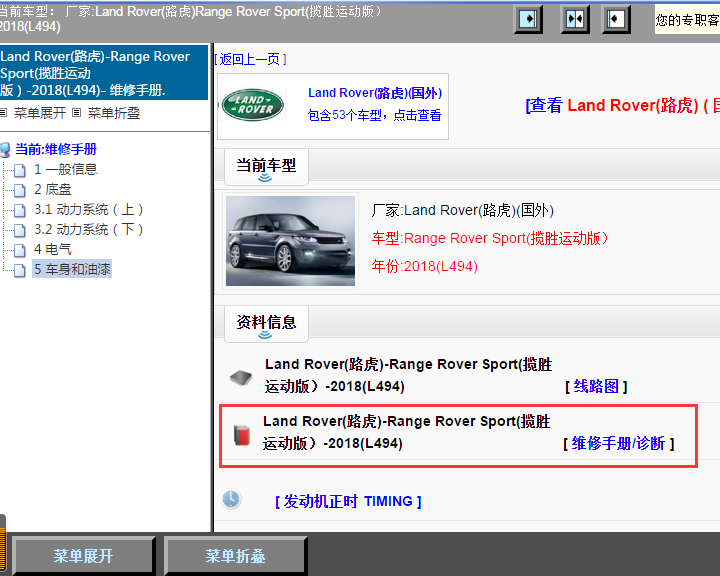Select the 资料信息 tab

coord(266,324)
